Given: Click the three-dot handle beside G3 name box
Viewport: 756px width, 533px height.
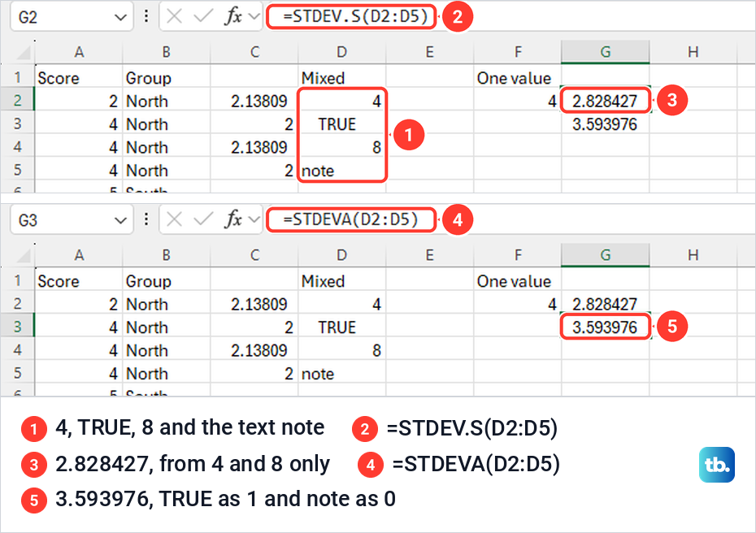Looking at the screenshot, I should point(146,219).
